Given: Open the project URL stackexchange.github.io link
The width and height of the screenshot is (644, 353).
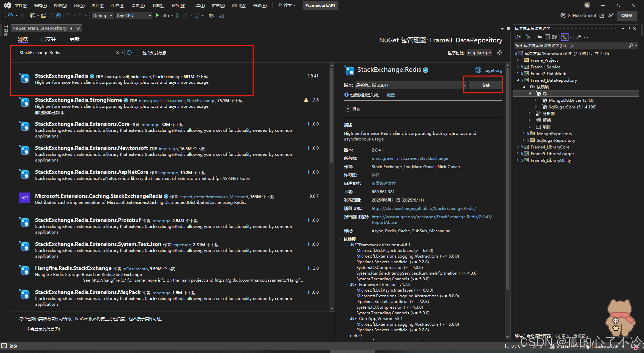Looking at the screenshot, I should [x=424, y=209].
